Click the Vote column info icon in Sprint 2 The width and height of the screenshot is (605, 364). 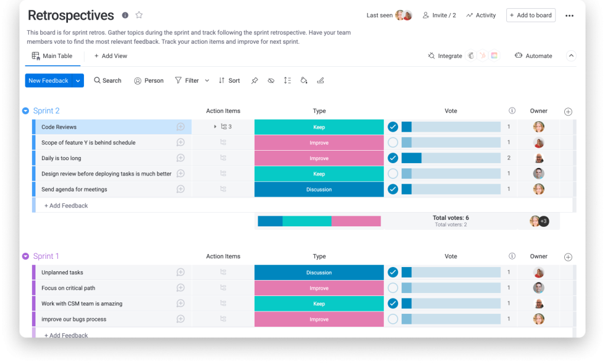[x=512, y=110]
